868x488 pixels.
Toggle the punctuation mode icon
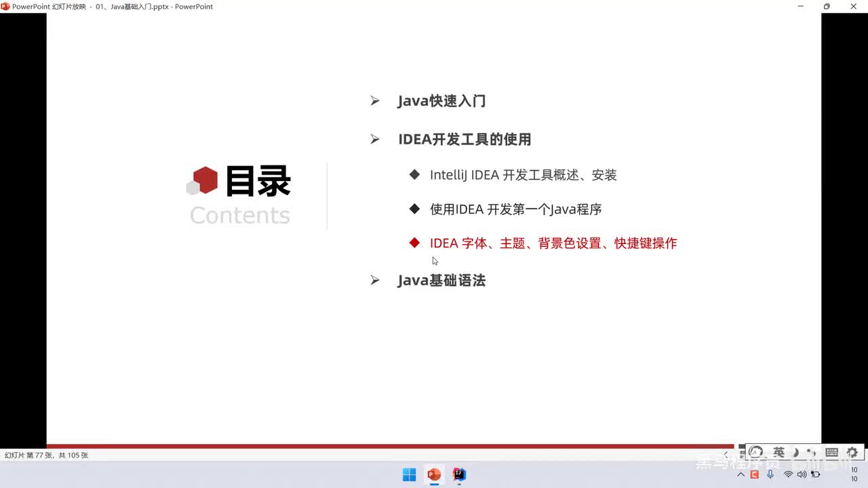(811, 452)
